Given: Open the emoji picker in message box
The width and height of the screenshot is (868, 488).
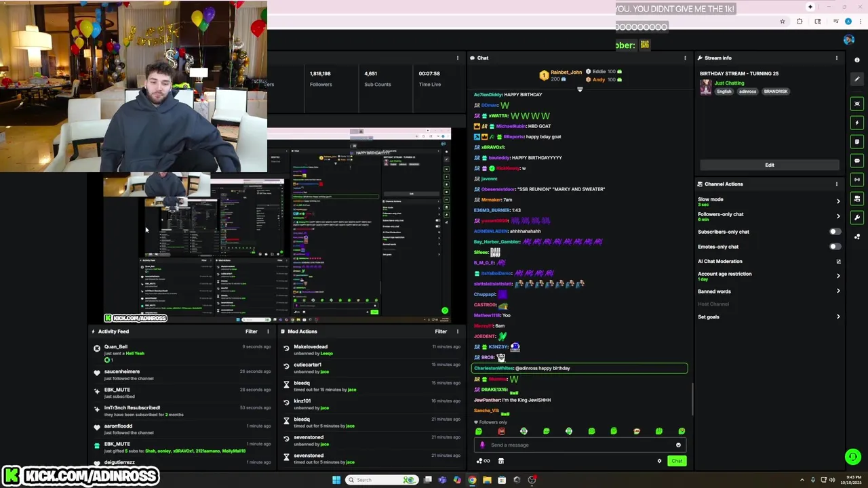Looking at the screenshot, I should [678, 445].
